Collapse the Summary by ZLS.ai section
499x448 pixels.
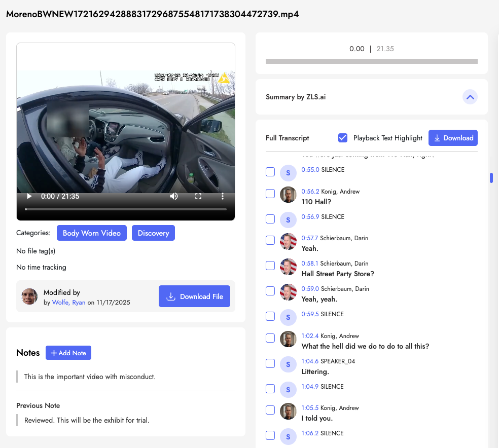(470, 97)
